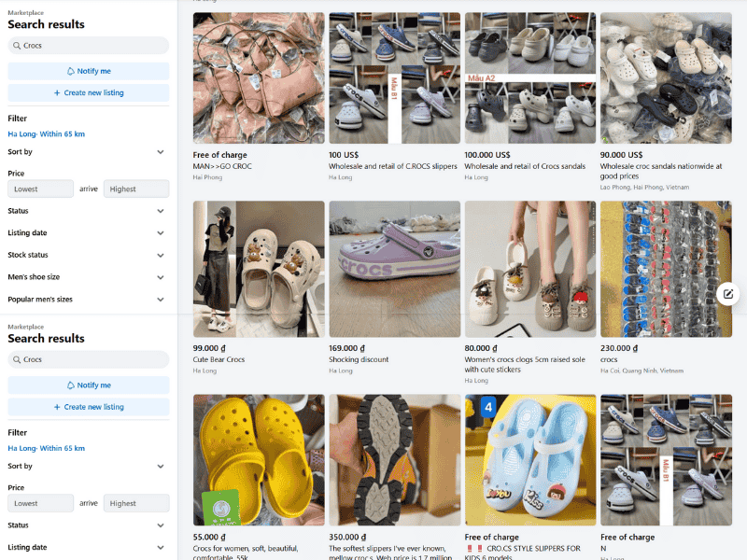
Task: Expand the Popular men's sizes filter
Action: pos(88,300)
